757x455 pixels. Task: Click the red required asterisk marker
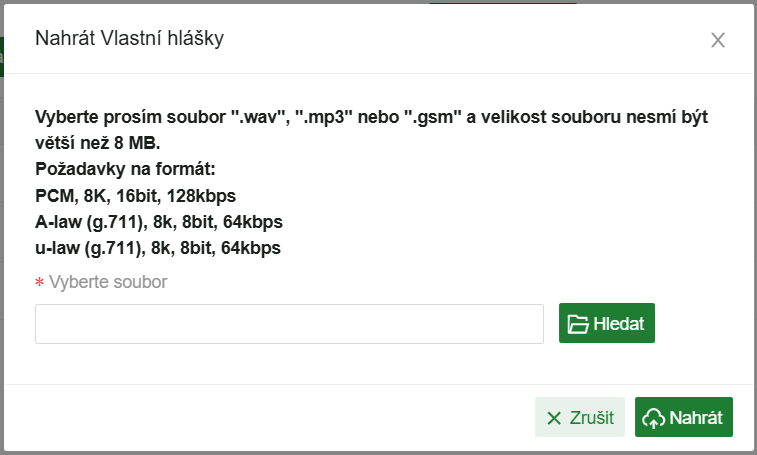(x=39, y=283)
